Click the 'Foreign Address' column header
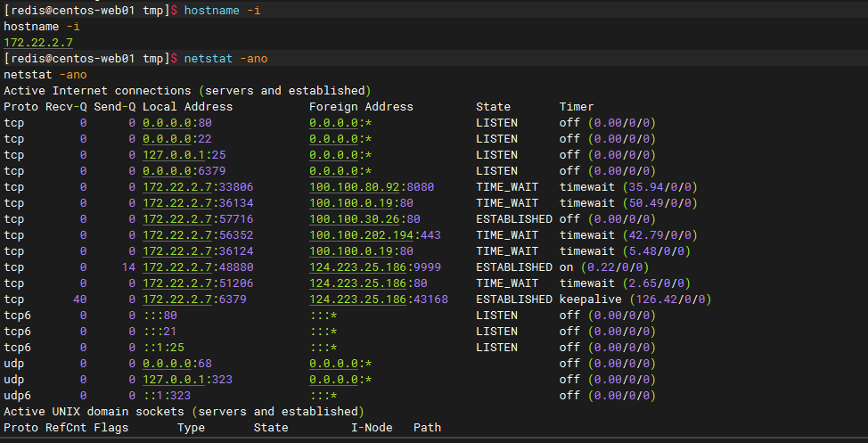868x443 pixels. [361, 107]
